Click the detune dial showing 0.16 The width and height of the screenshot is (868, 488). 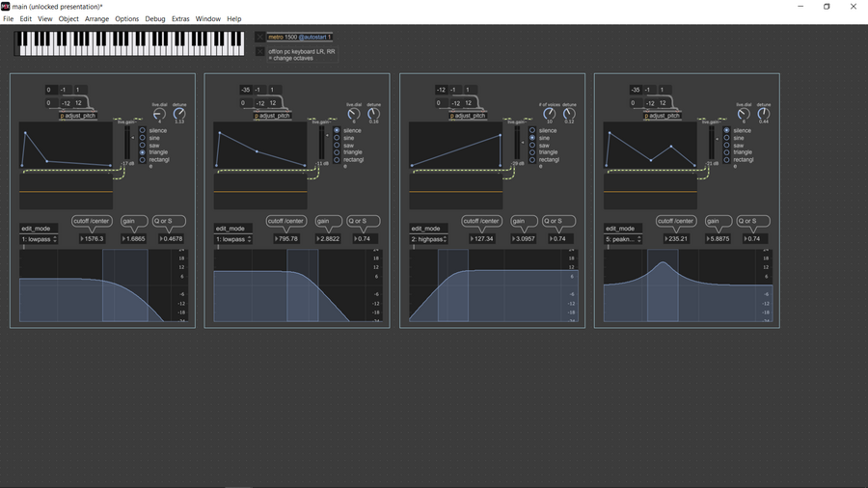(x=373, y=114)
